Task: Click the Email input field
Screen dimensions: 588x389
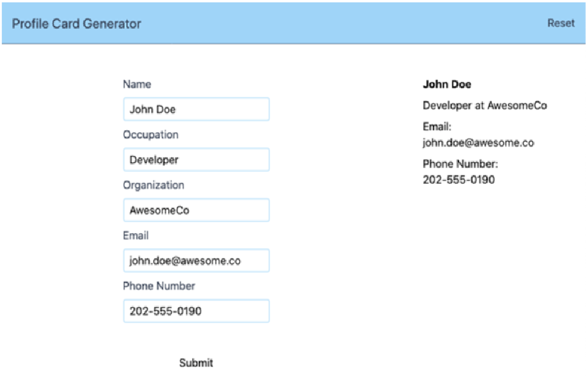Action: point(196,261)
